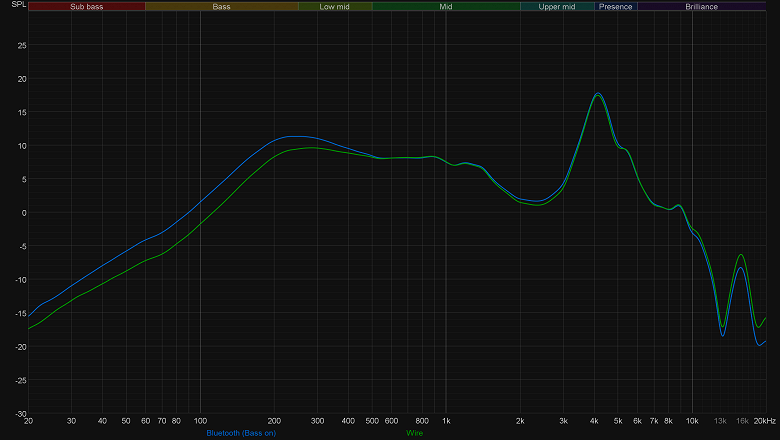Click the 200 Hz frequency label

274,421
